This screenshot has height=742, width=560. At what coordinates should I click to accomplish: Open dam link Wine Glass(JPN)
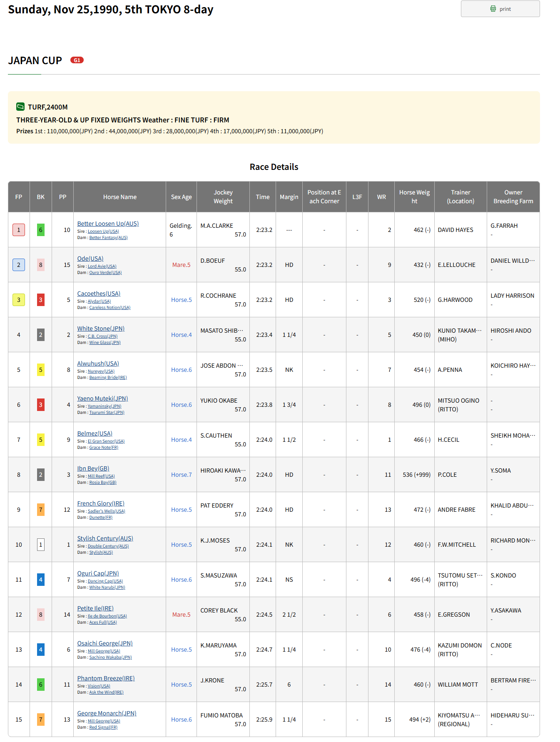coord(105,343)
